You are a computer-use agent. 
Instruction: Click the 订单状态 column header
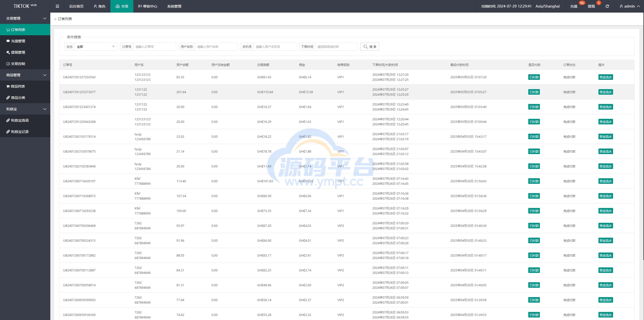[569, 65]
